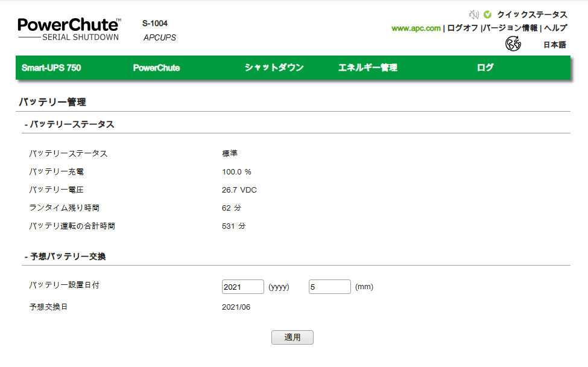The height and width of the screenshot is (367, 588).
Task: Click the globe language icon
Action: pyautogui.click(x=513, y=44)
